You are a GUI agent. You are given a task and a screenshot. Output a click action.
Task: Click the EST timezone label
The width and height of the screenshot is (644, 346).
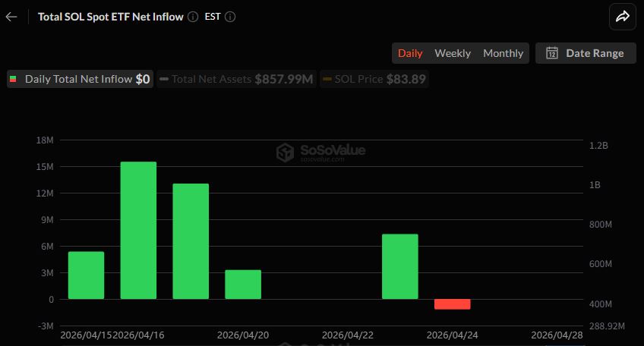213,17
